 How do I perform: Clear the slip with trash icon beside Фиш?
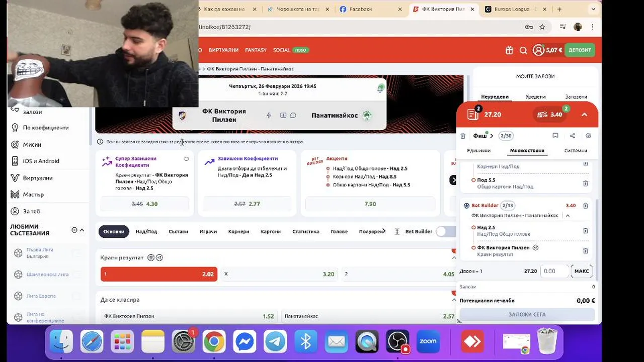click(x=463, y=136)
